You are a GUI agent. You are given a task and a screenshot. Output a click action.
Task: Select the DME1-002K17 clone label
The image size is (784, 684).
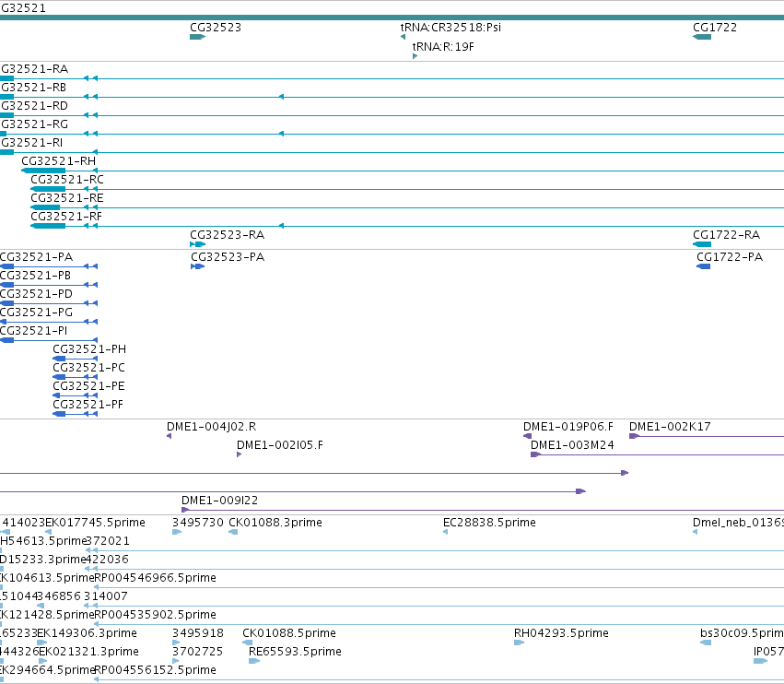[x=670, y=427]
